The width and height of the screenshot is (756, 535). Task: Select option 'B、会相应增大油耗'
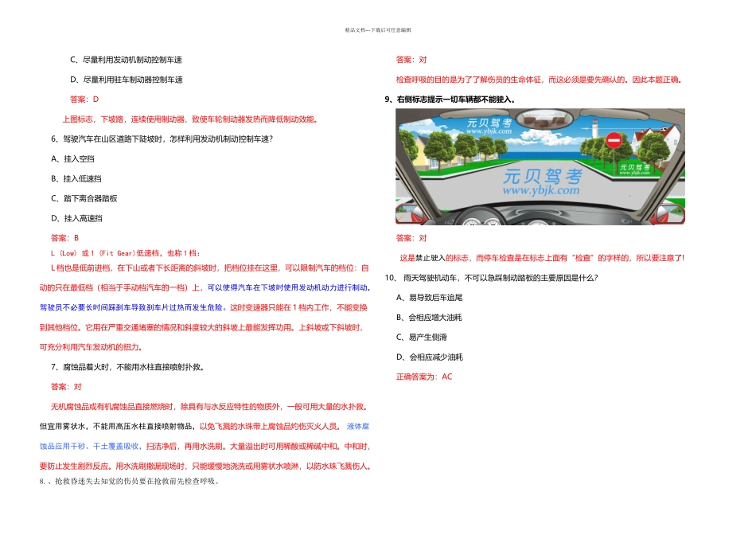coord(429,318)
